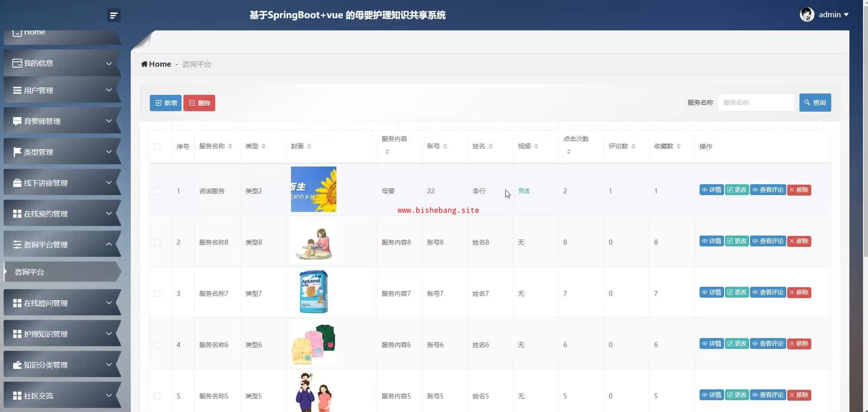868x412 pixels.
Task: Sort by 服务内容 column arrows
Action: 387,152
